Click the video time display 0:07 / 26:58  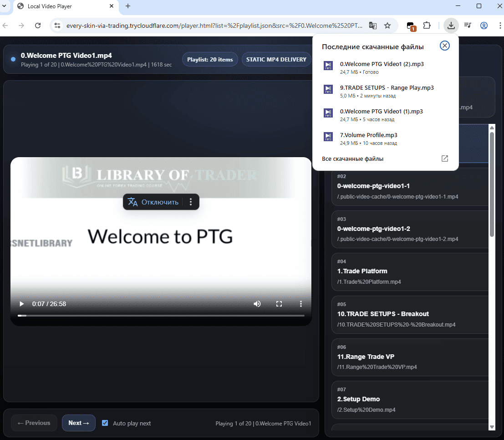click(x=49, y=304)
